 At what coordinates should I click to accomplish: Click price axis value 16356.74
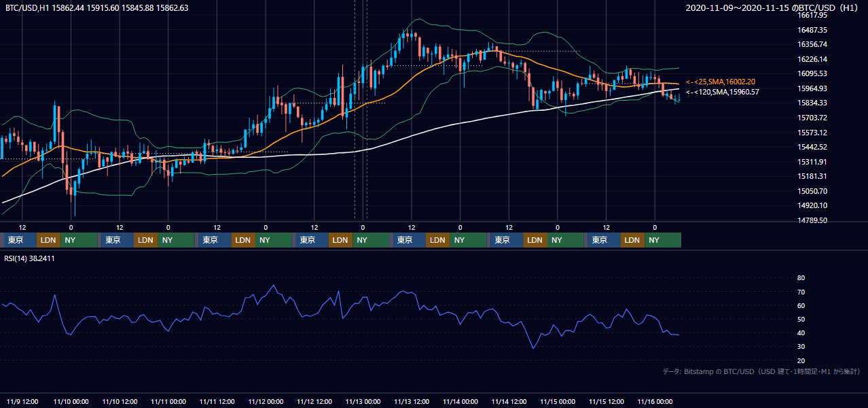tap(812, 44)
